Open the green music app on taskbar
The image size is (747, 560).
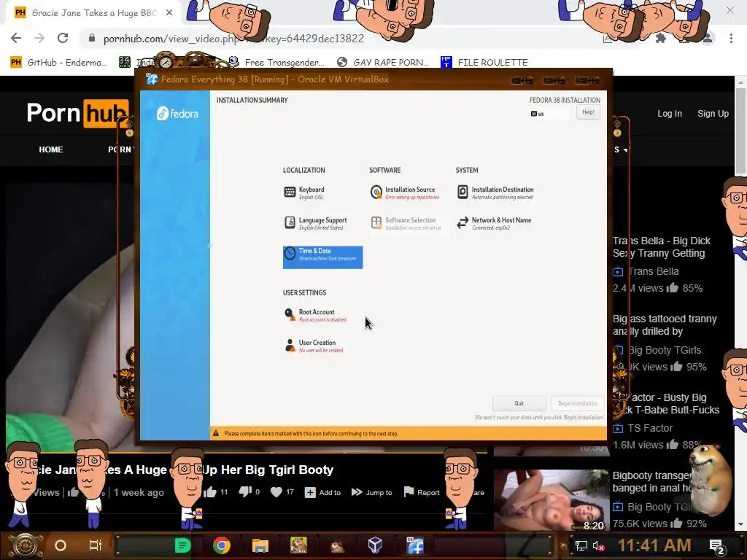[182, 545]
